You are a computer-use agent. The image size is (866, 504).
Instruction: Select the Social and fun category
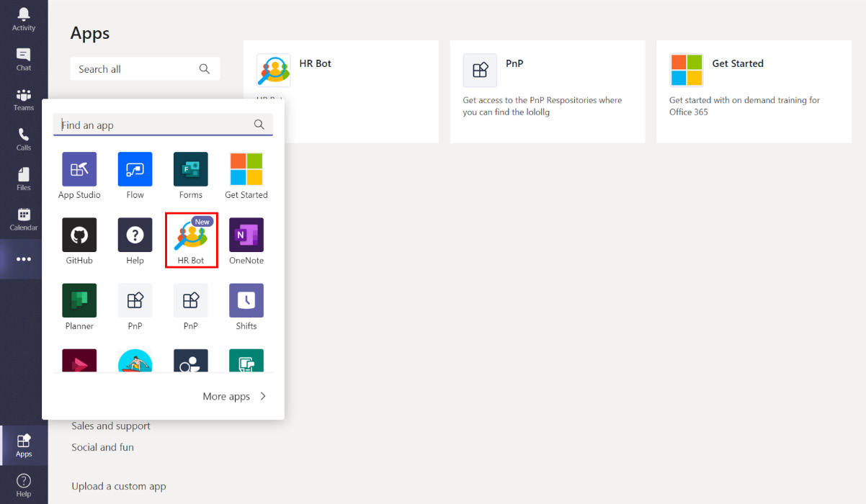point(102,447)
